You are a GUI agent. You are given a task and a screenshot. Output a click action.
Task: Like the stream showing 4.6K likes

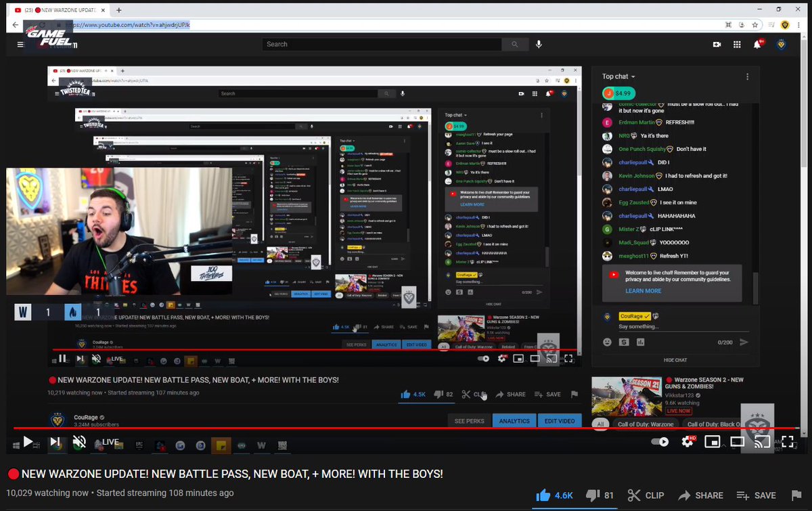pyautogui.click(x=554, y=495)
